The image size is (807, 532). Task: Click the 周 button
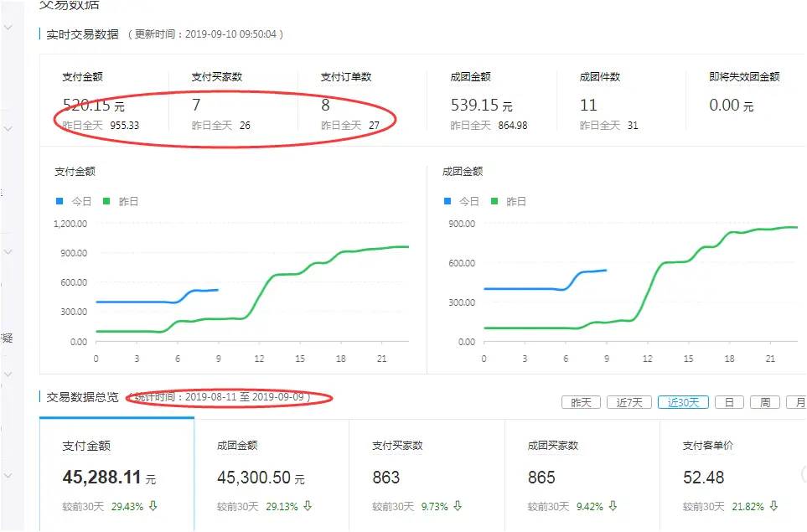point(764,402)
